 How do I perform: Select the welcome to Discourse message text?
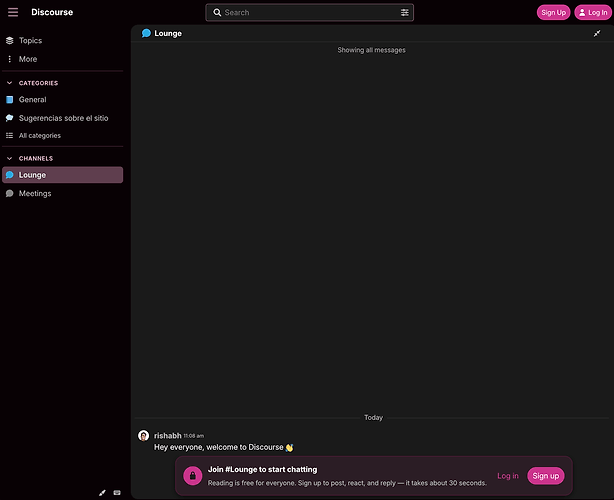pos(219,447)
